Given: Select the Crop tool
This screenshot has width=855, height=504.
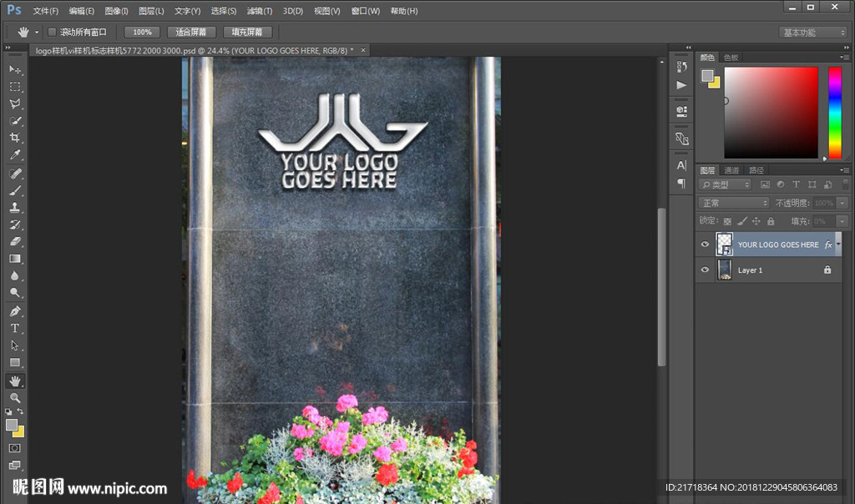Looking at the screenshot, I should 15,138.
